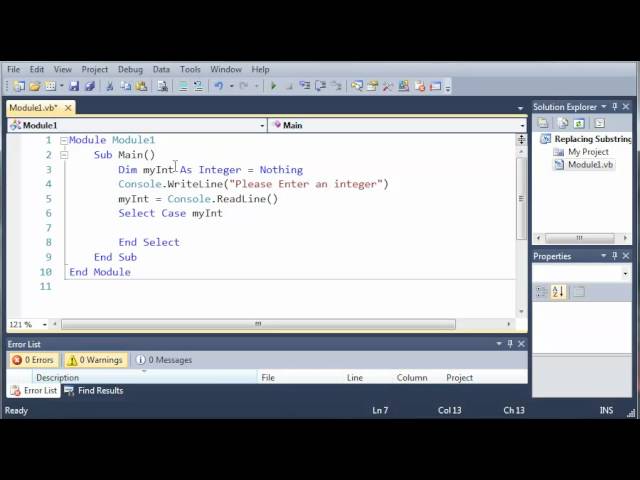Viewport: 640px width, 480px height.
Task: Toggle the 0 Messages filter
Action: (163, 360)
